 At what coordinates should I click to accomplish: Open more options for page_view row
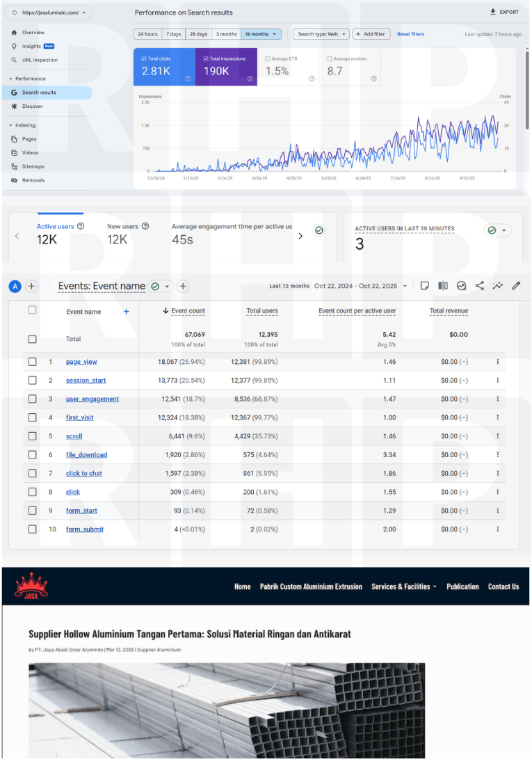[x=497, y=362]
